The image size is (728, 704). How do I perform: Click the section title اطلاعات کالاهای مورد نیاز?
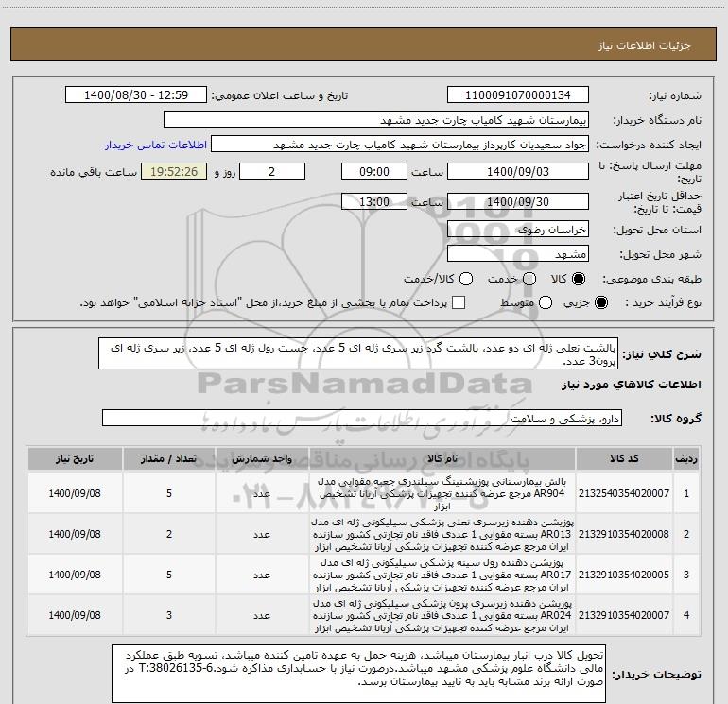click(x=631, y=385)
